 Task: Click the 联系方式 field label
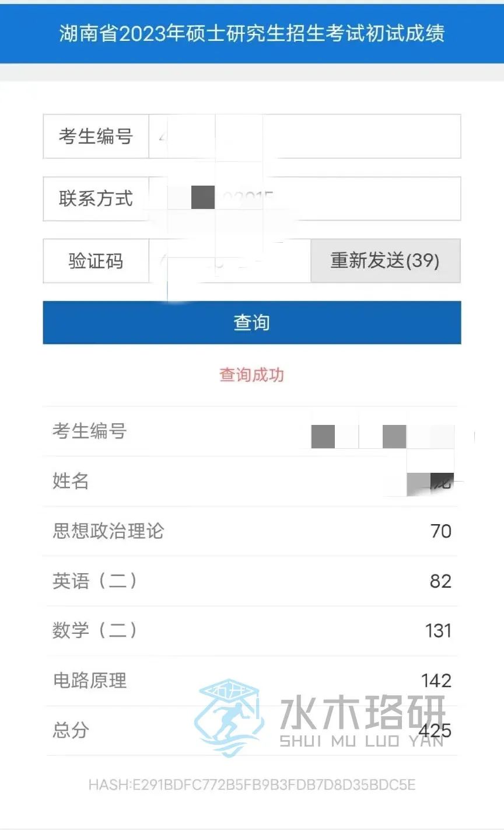point(96,198)
